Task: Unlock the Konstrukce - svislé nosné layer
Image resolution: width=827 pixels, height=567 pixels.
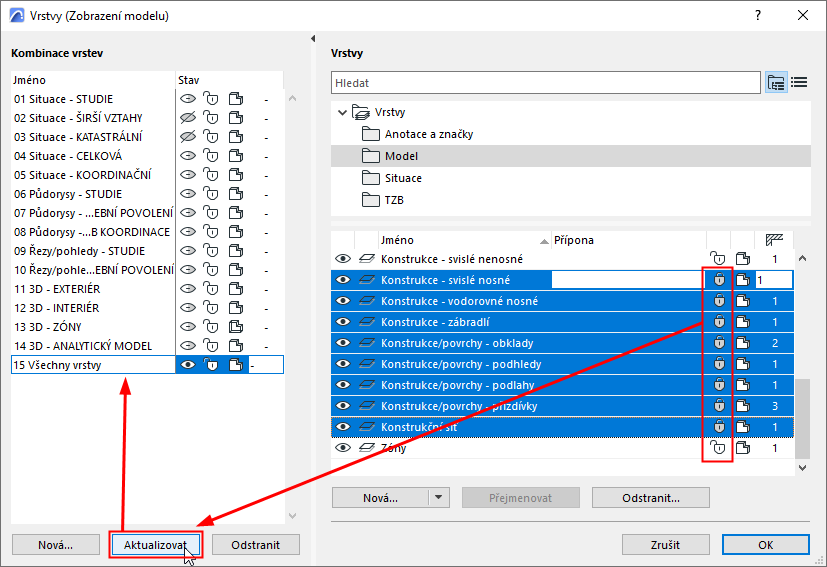Action: pos(719,280)
